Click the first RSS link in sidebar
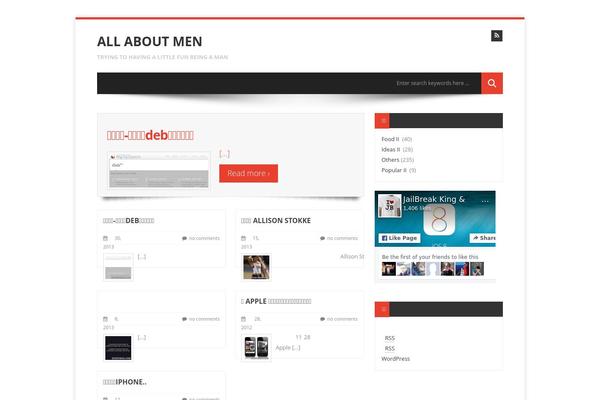The height and width of the screenshot is (400, 600). click(390, 338)
